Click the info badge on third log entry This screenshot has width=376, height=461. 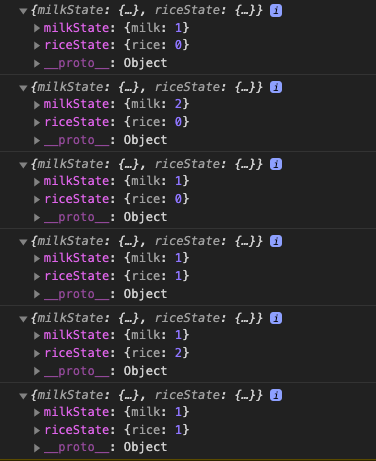coord(276,164)
